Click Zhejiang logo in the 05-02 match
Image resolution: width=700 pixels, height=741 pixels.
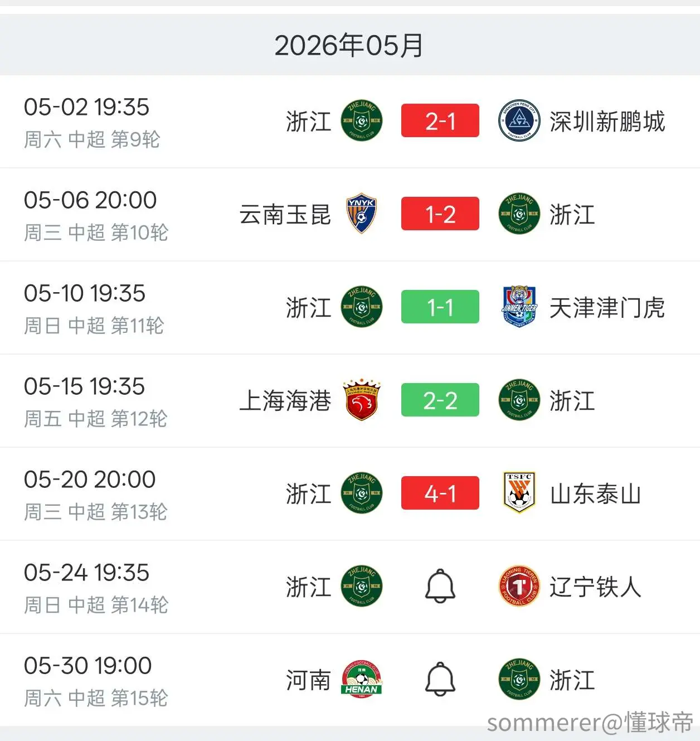361,121
